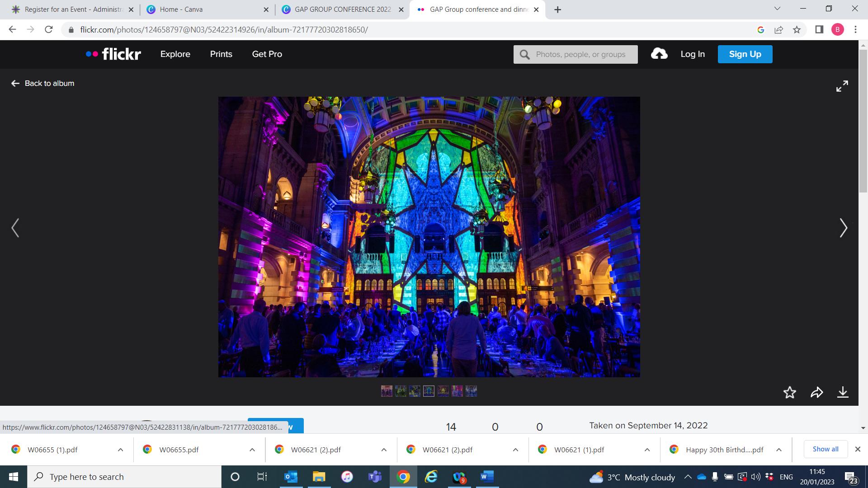The width and height of the screenshot is (868, 488).
Task: Select the last thumbnail in filmstrip
Action: 471,391
